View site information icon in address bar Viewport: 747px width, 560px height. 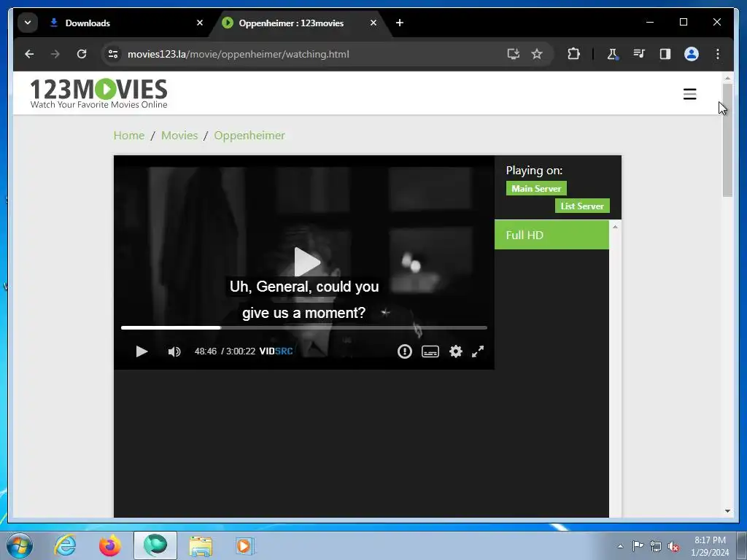coord(113,54)
